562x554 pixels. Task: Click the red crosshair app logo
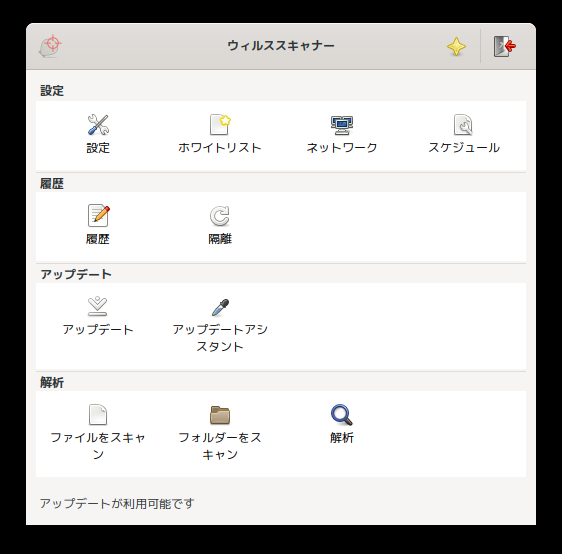pyautogui.click(x=50, y=46)
